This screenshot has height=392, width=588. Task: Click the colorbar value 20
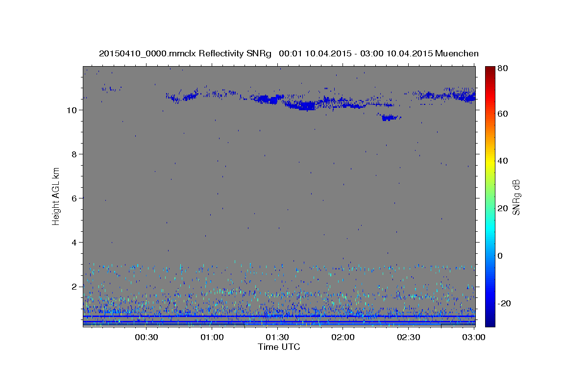coord(502,208)
